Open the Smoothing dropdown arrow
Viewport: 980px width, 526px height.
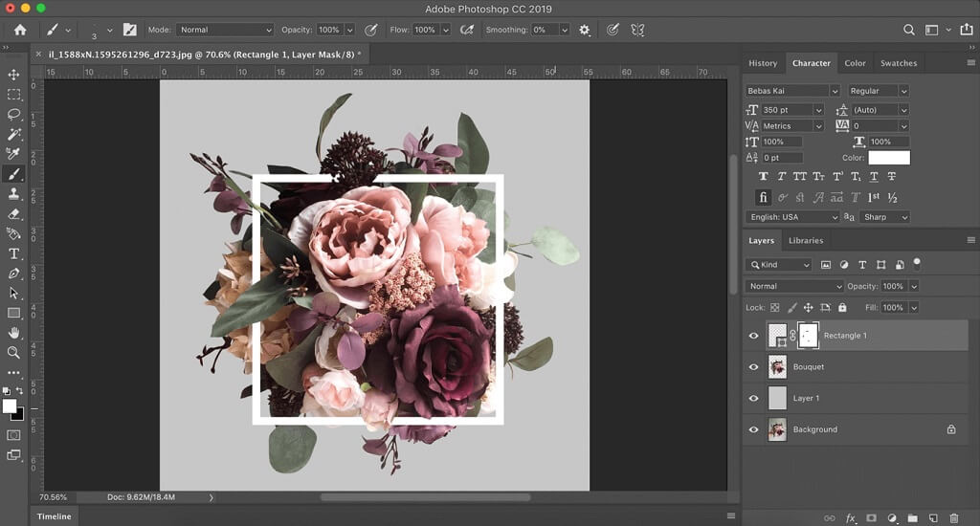(565, 30)
